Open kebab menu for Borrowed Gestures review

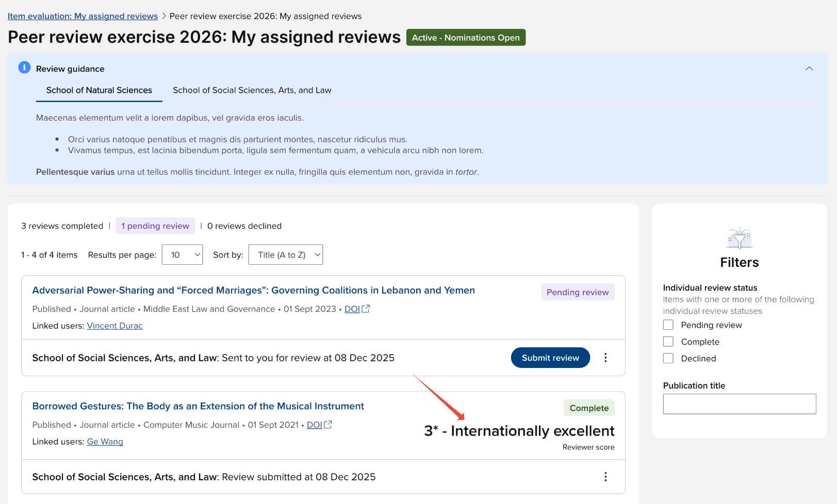605,477
